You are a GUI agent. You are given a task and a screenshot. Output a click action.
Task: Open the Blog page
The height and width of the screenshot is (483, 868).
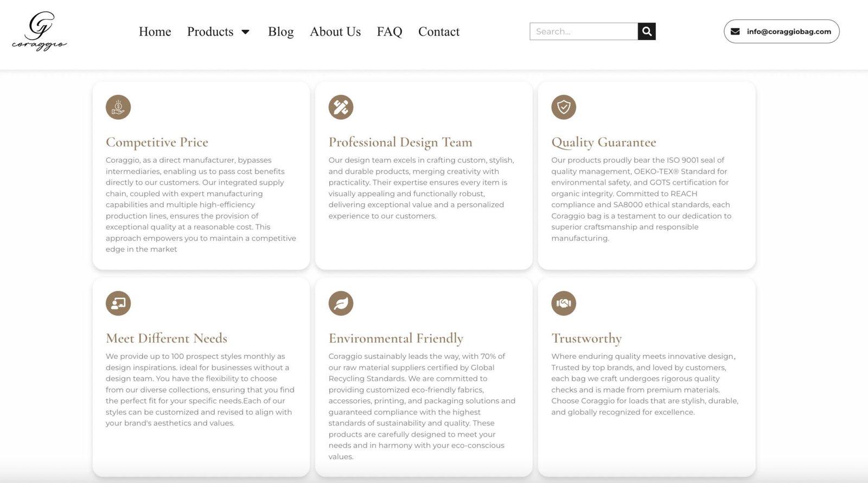(281, 32)
